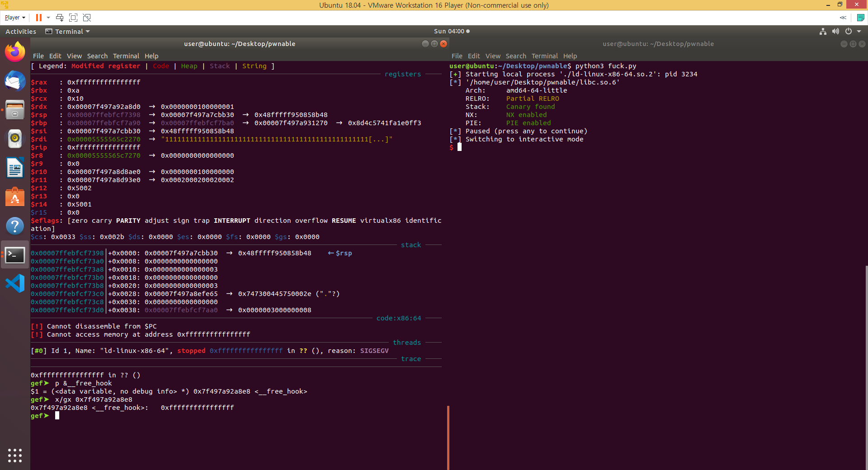Open the Help icon in the dock
Viewport: 868px width, 470px height.
click(15, 226)
